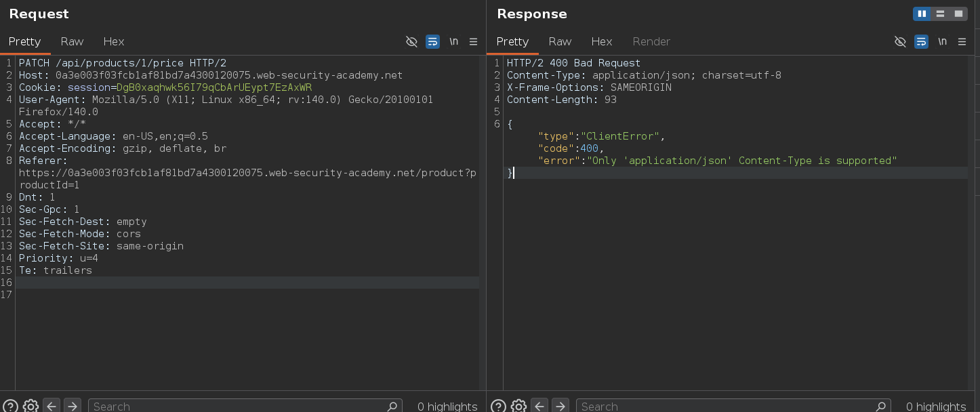Click "type":"ClientError" JSON line
This screenshot has width=980, height=412.
602,136
